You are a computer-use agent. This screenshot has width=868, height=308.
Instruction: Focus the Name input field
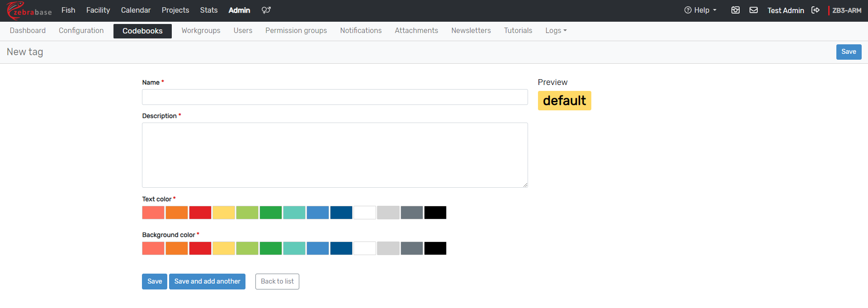[x=335, y=97]
